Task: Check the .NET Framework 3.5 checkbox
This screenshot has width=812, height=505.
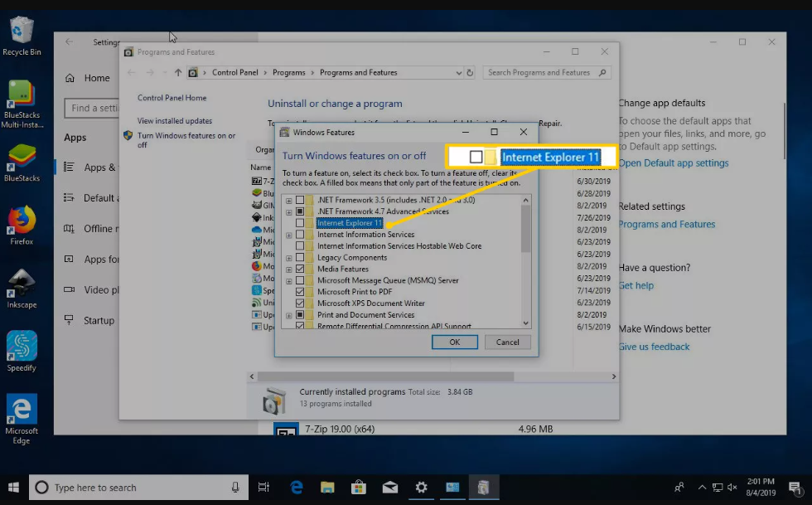Action: pos(300,200)
